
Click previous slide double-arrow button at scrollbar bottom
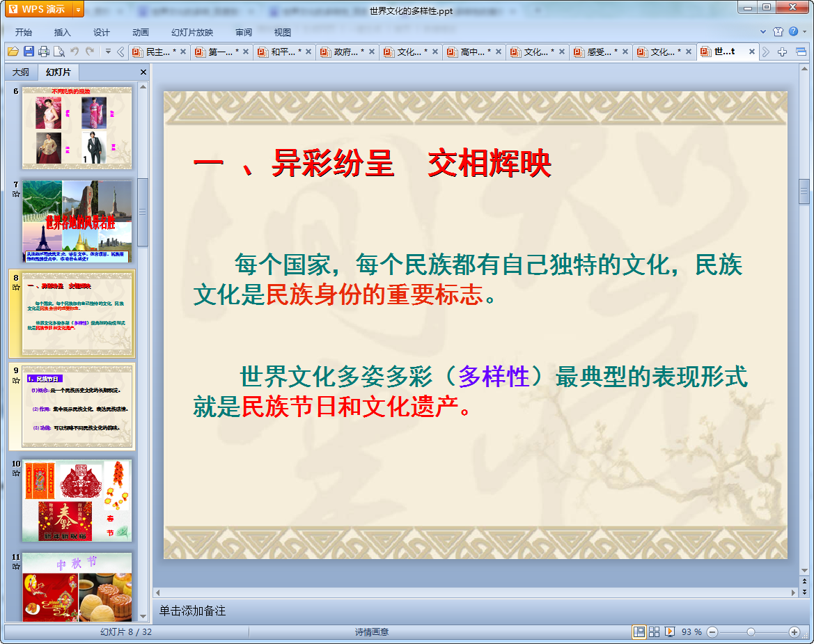(804, 581)
